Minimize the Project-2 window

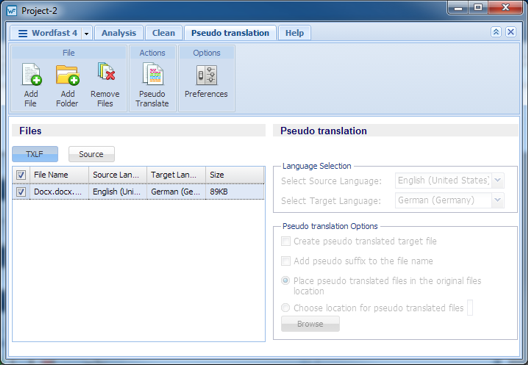(x=458, y=7)
